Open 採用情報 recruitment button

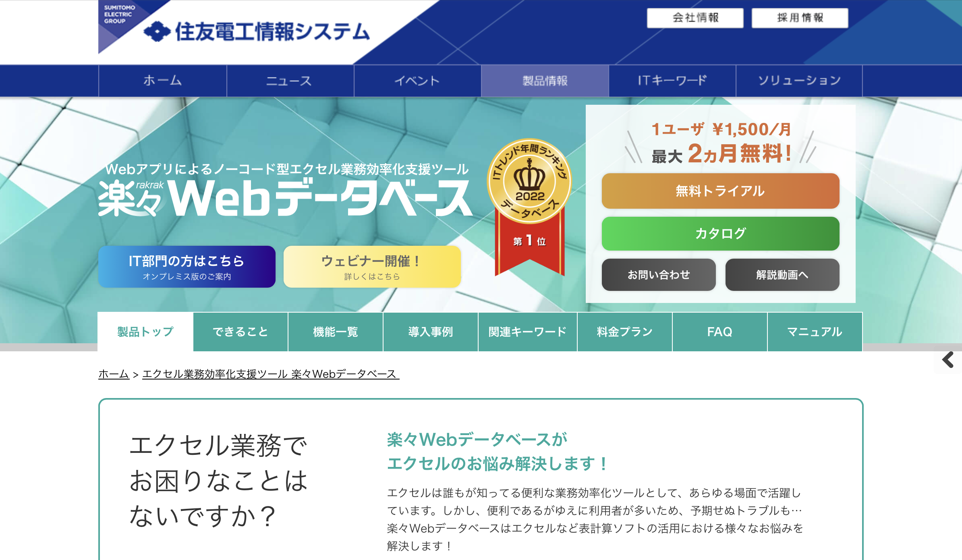(x=800, y=18)
